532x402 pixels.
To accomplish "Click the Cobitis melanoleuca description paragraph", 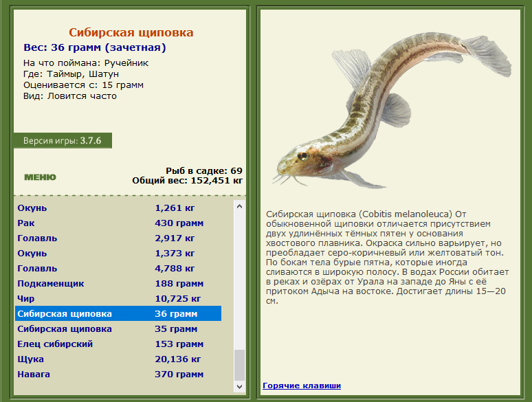I will [x=388, y=258].
